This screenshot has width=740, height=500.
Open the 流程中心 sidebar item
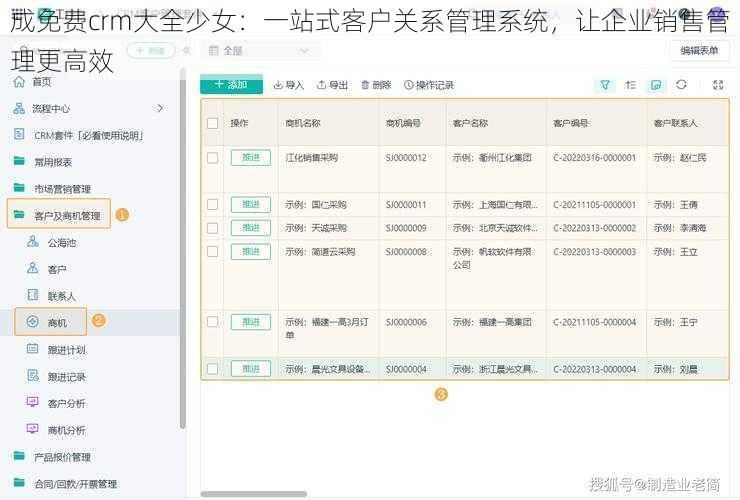[51, 109]
